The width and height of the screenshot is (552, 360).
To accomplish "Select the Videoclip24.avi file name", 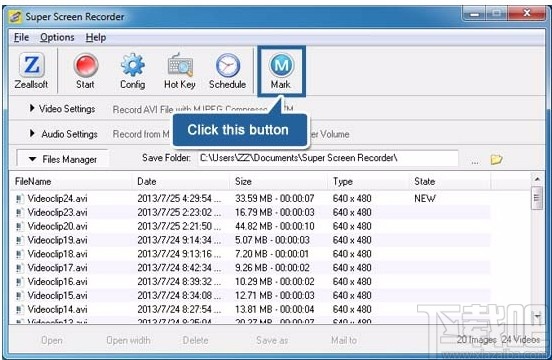I will [57, 198].
